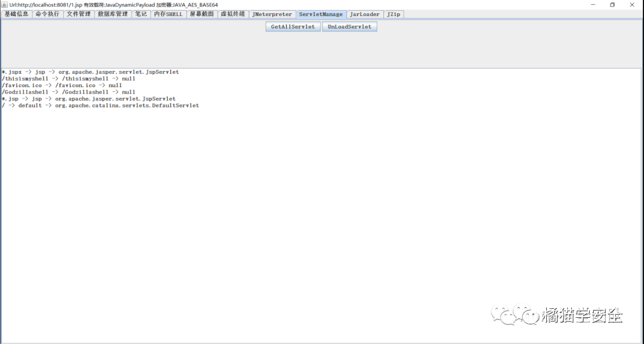This screenshot has height=344, width=644.
Task: Open the JZip tab
Action: click(x=394, y=14)
